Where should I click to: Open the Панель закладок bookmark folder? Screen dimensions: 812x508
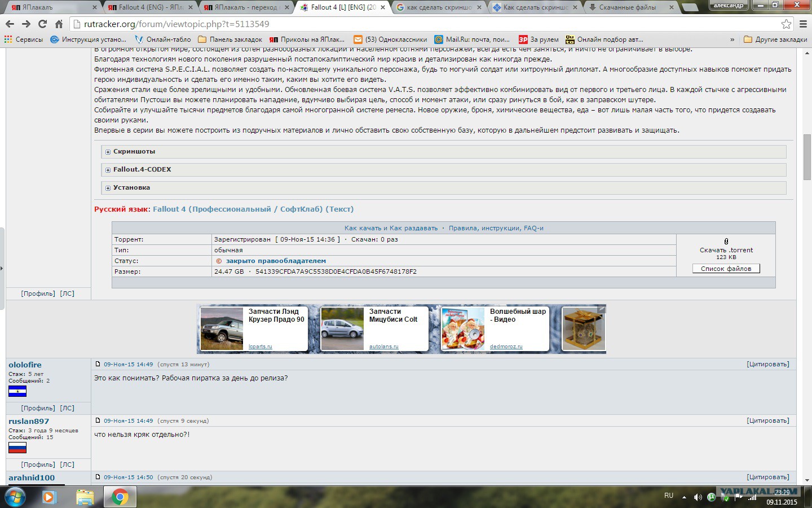click(230, 40)
